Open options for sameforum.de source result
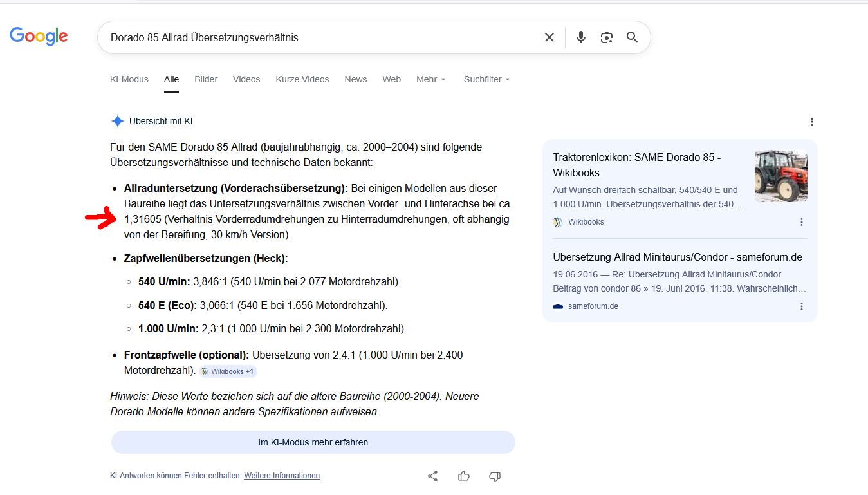Viewport: 868px width, 495px height. (x=802, y=306)
